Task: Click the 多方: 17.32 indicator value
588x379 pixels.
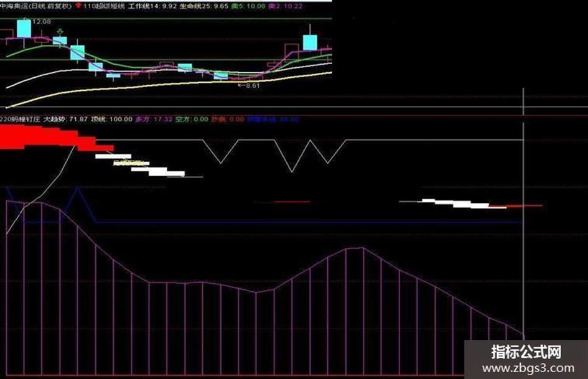Action: [x=154, y=119]
